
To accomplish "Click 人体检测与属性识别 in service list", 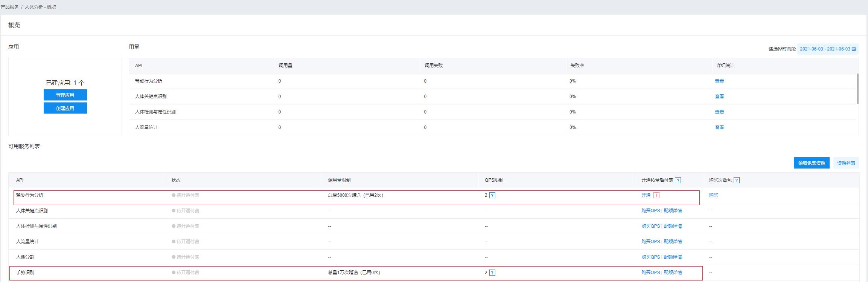I will click(x=36, y=226).
